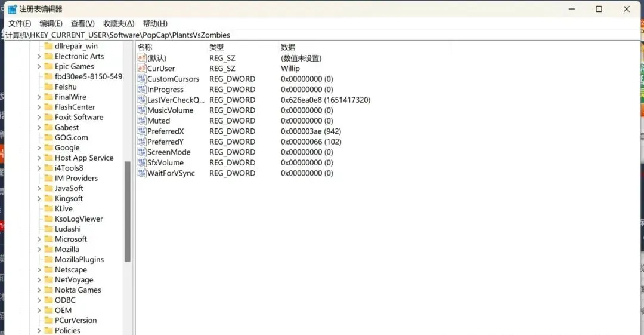Select the Feishu folder icon
The image size is (644, 335).
(48, 87)
